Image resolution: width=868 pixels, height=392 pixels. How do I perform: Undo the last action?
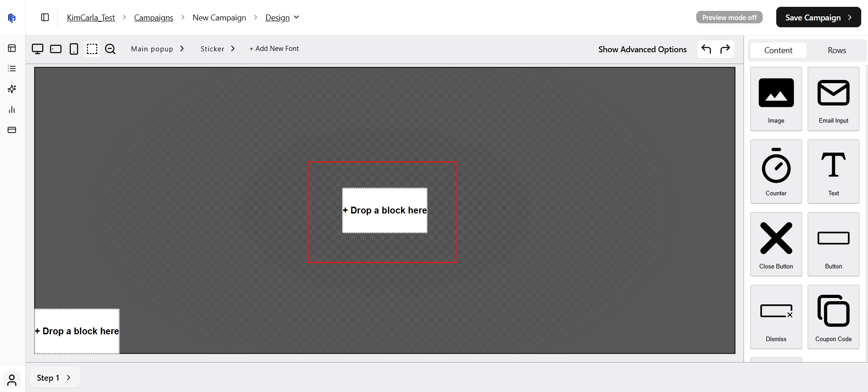click(x=706, y=49)
